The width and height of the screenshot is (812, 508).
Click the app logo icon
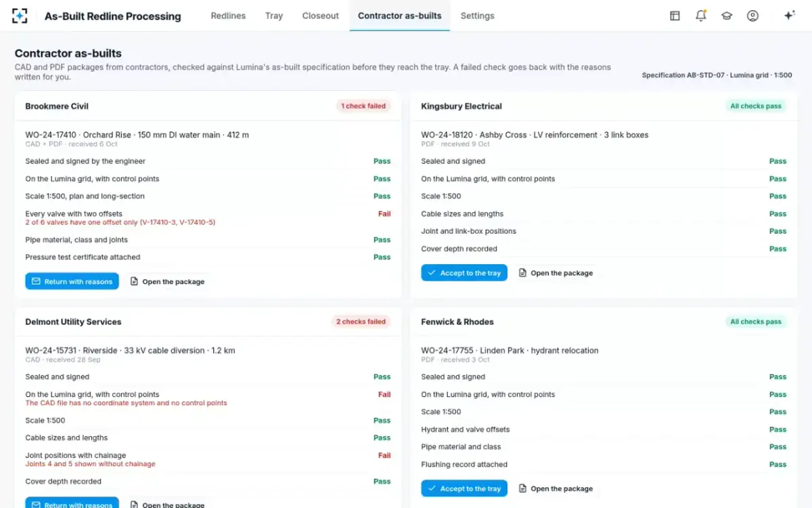pyautogui.click(x=20, y=16)
